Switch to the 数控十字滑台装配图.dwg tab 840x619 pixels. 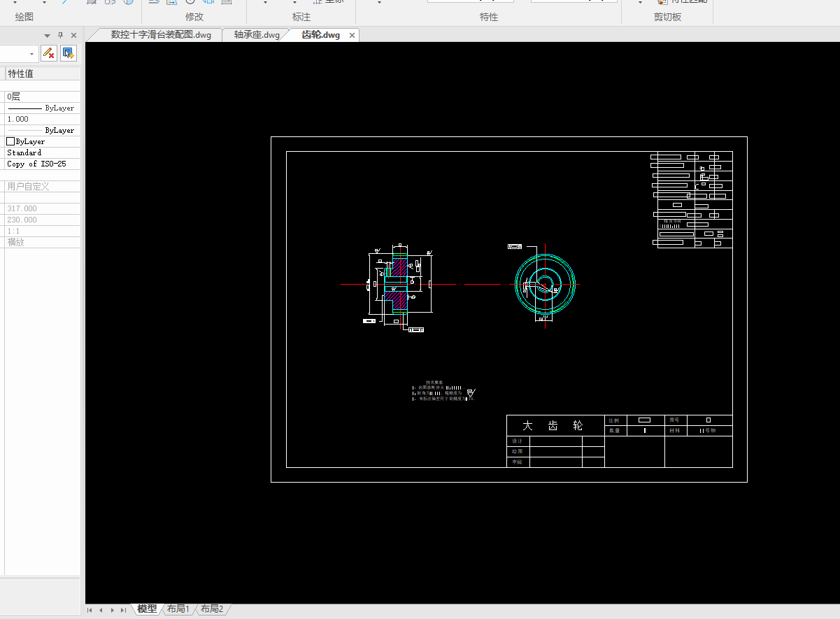point(161,35)
